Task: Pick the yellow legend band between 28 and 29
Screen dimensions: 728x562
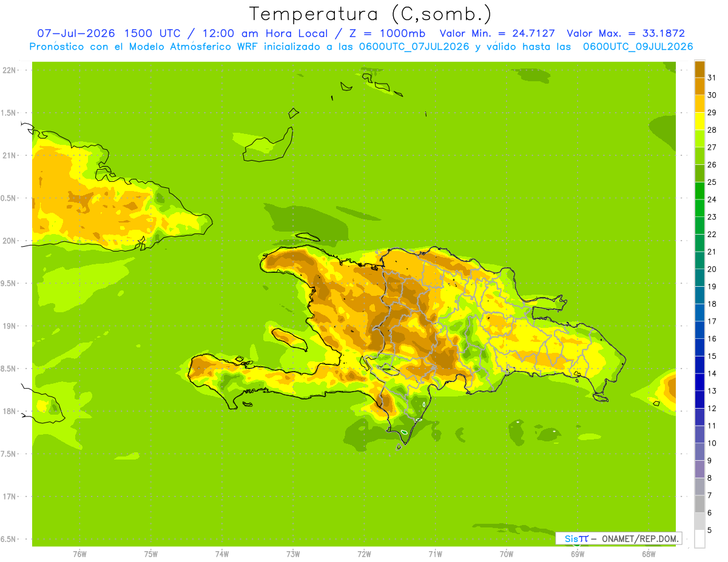Action: [699, 121]
